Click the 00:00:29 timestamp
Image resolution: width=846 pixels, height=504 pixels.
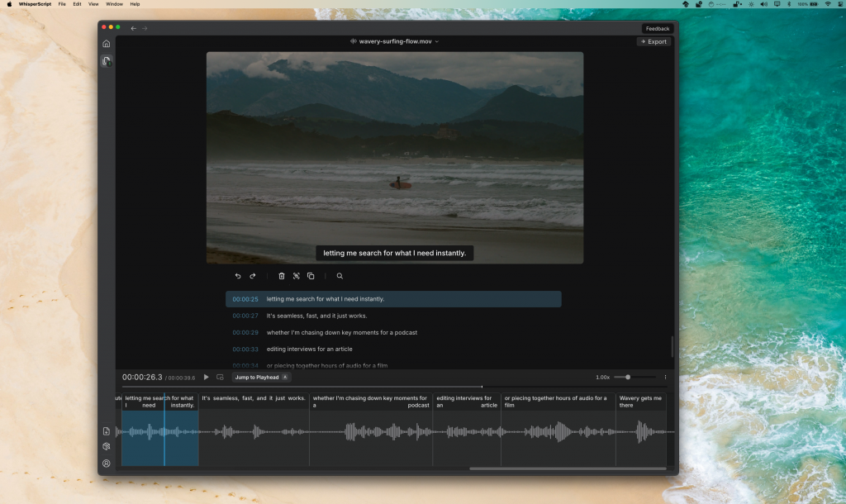click(x=245, y=332)
